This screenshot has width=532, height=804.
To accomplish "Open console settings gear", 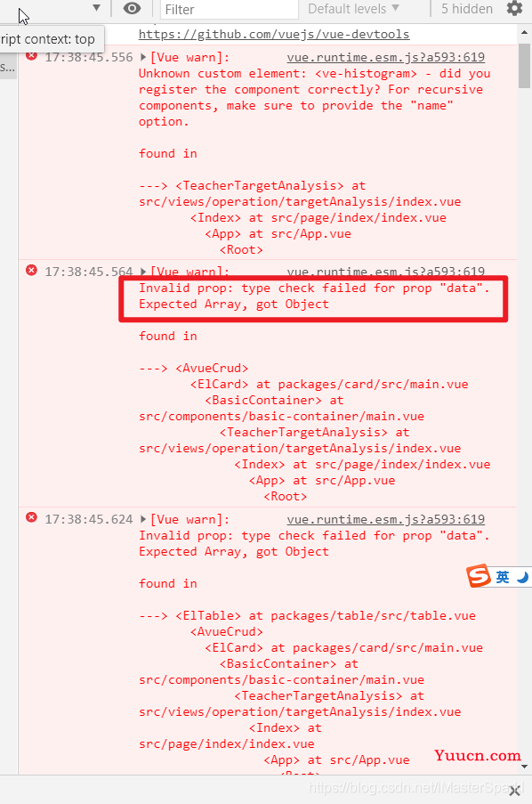I will pyautogui.click(x=514, y=8).
